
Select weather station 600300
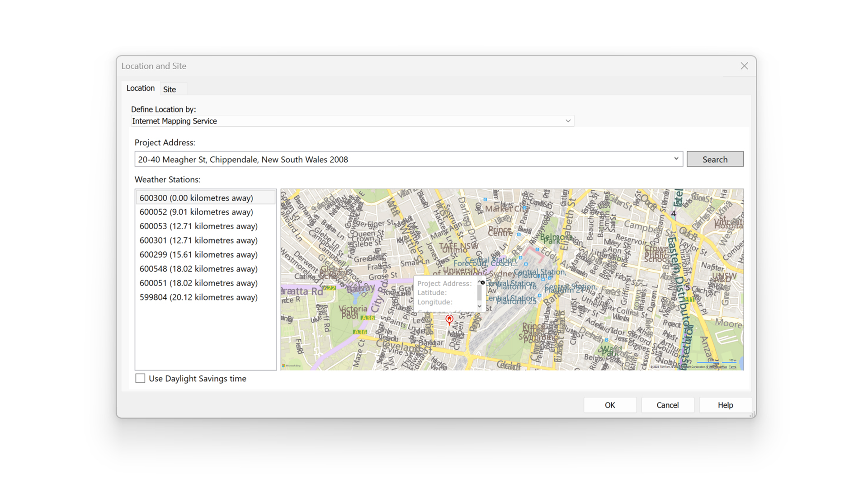(196, 198)
